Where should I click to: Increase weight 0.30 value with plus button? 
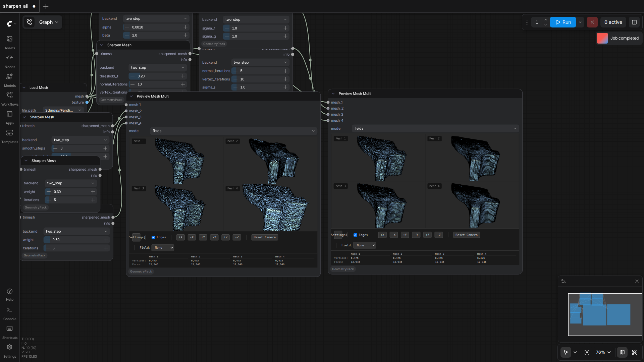(93, 192)
